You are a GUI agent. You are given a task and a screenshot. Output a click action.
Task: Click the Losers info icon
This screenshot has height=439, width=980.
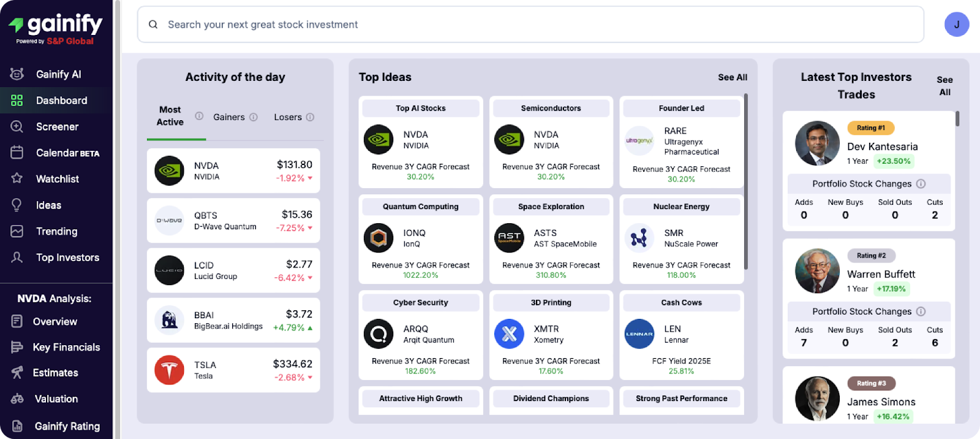click(x=310, y=117)
